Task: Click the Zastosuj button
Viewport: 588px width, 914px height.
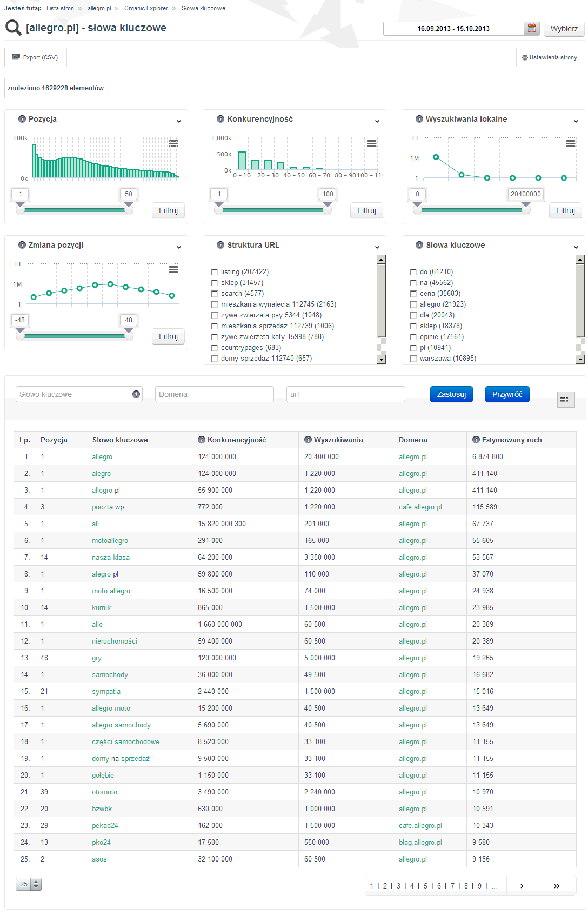Action: [452, 394]
